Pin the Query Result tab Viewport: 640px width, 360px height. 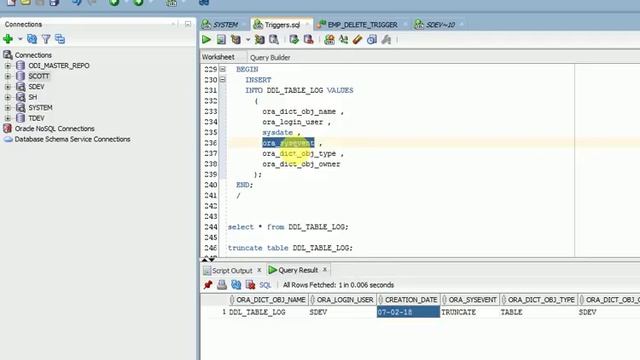coord(208,285)
